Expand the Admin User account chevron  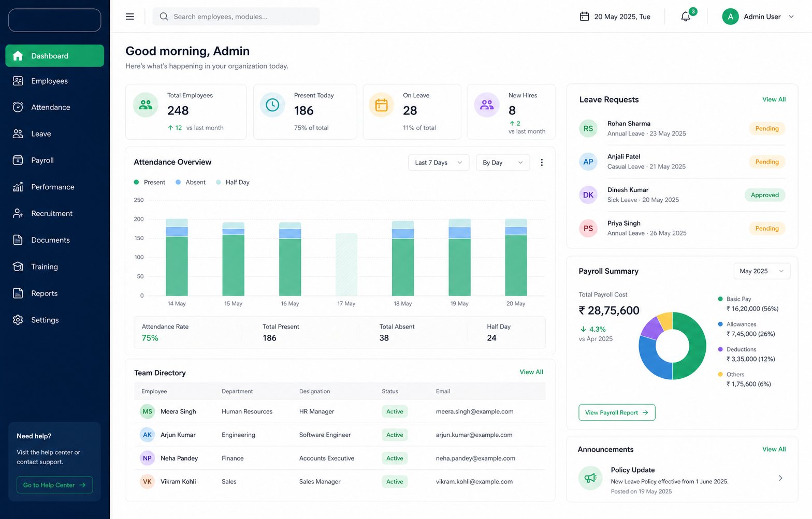click(x=791, y=17)
